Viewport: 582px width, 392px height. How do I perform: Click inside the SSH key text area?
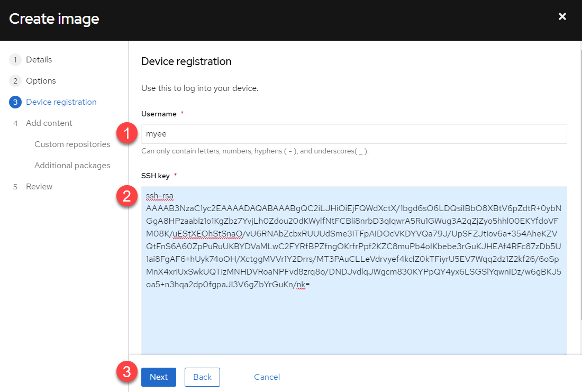(353, 317)
